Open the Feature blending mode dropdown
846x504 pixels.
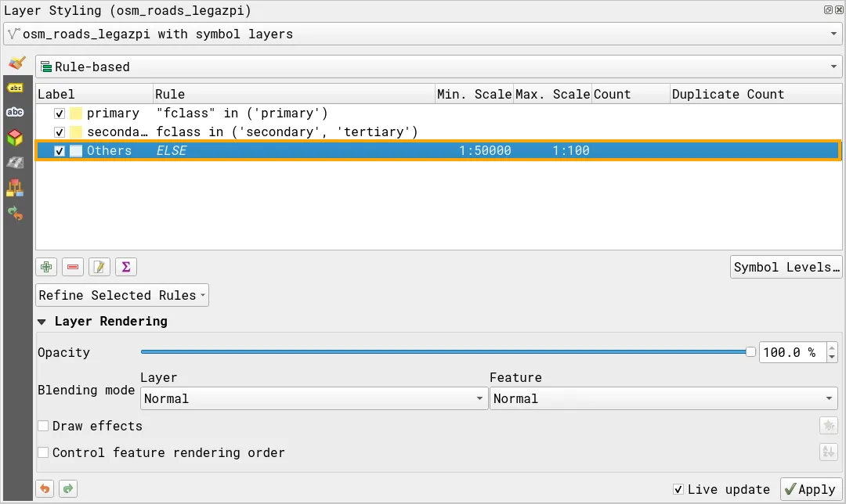(x=663, y=398)
